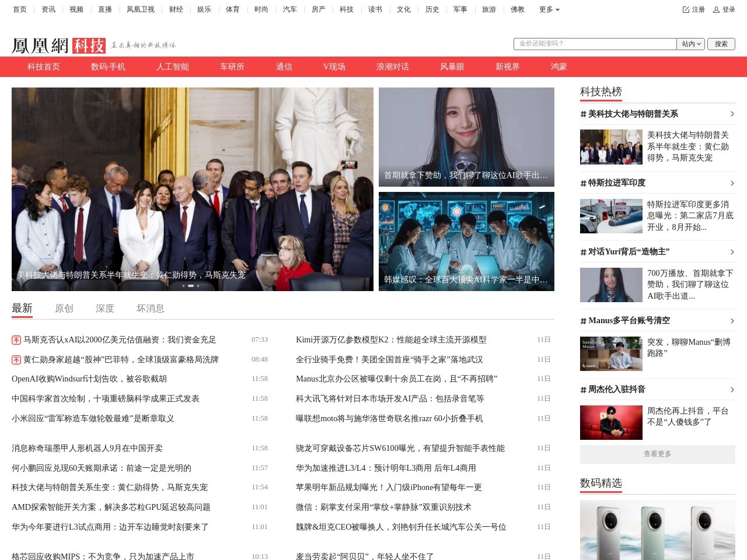This screenshot has height=560, width=747.
Task: Select 军事 in the top navigation menu
Action: (x=460, y=9)
